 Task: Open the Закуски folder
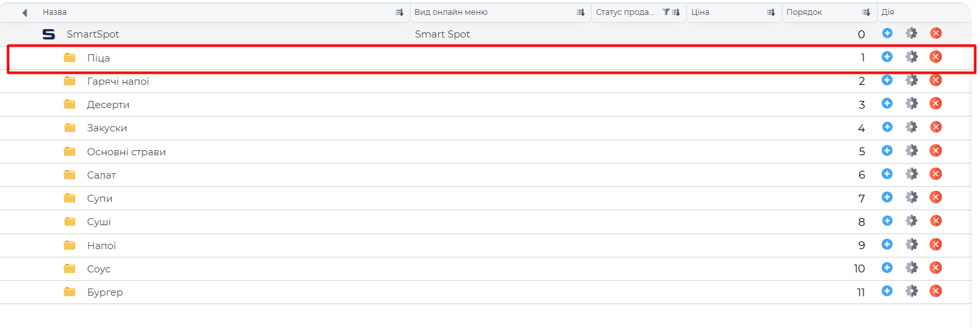pyautogui.click(x=107, y=128)
